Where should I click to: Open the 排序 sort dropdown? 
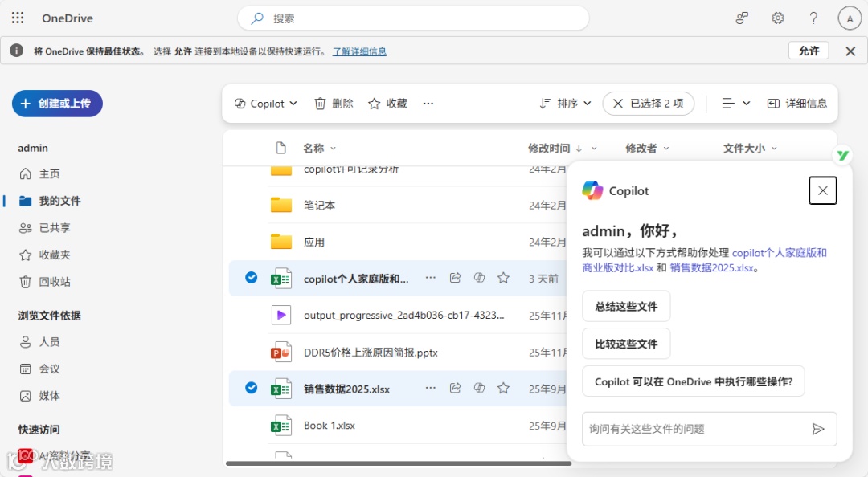click(x=565, y=104)
